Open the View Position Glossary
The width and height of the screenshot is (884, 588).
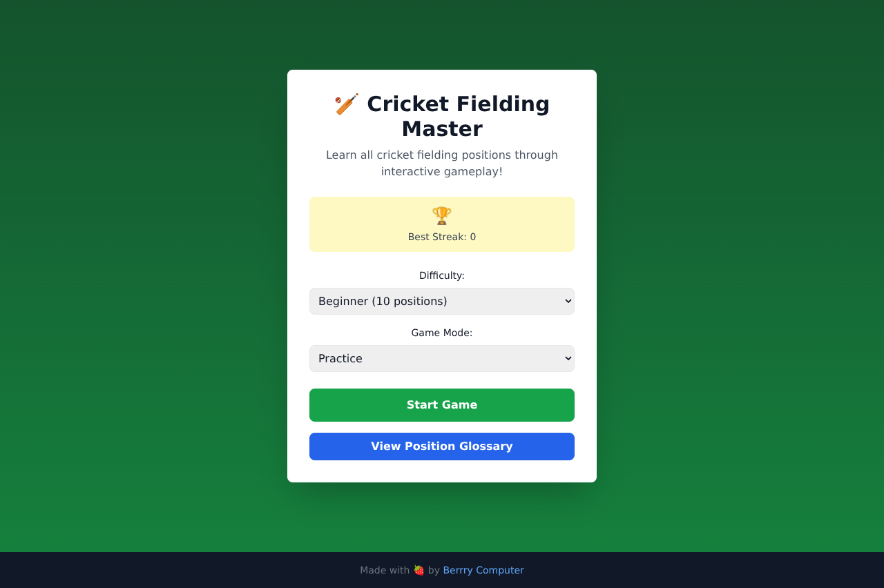(x=441, y=446)
